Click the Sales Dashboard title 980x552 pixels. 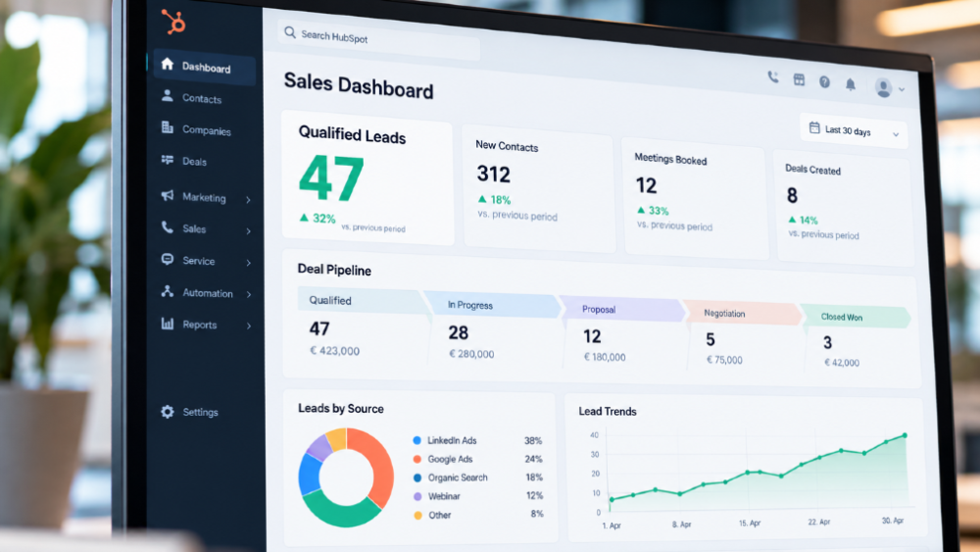coord(358,85)
